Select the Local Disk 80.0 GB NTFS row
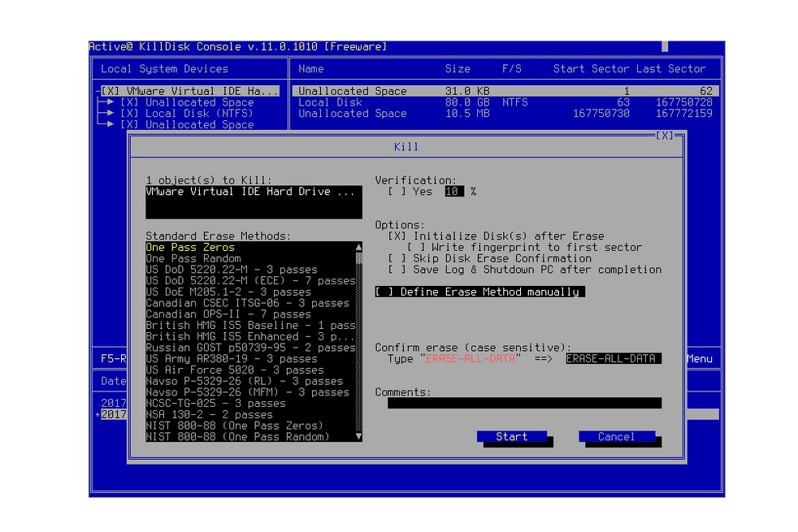This screenshot has width=798, height=532. (505, 102)
